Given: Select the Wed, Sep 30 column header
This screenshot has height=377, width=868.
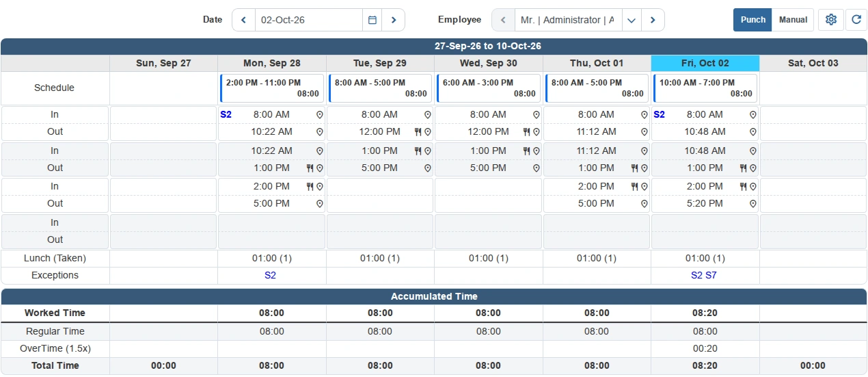Looking at the screenshot, I should pos(489,63).
